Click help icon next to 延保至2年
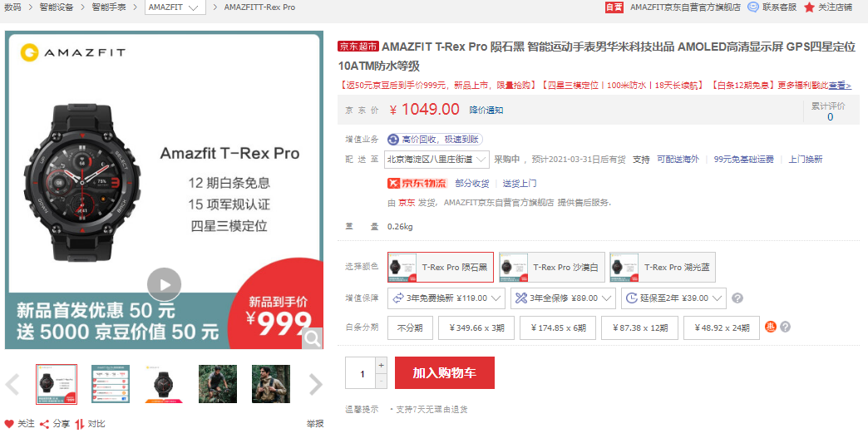This screenshot has height=448, width=868. point(737,298)
